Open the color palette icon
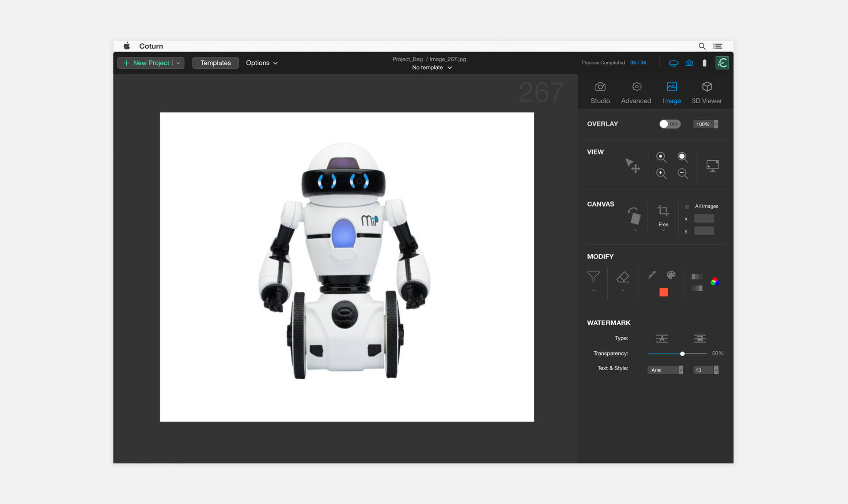 click(x=671, y=275)
